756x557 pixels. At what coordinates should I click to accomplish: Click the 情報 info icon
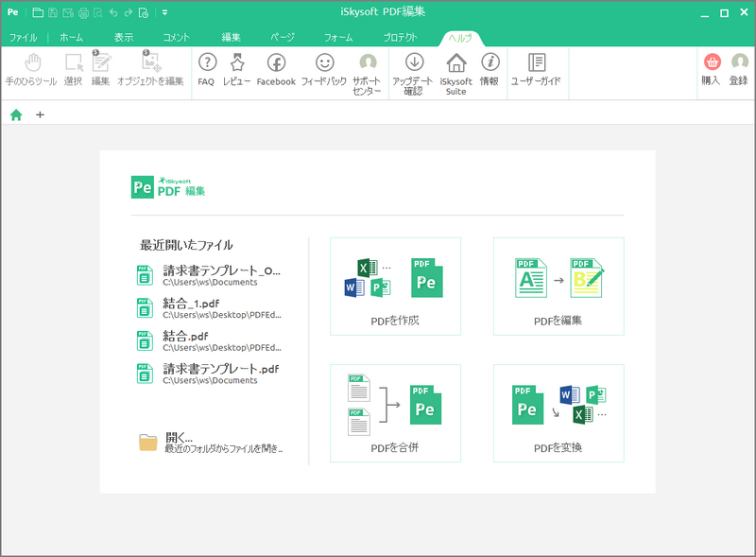(x=490, y=70)
